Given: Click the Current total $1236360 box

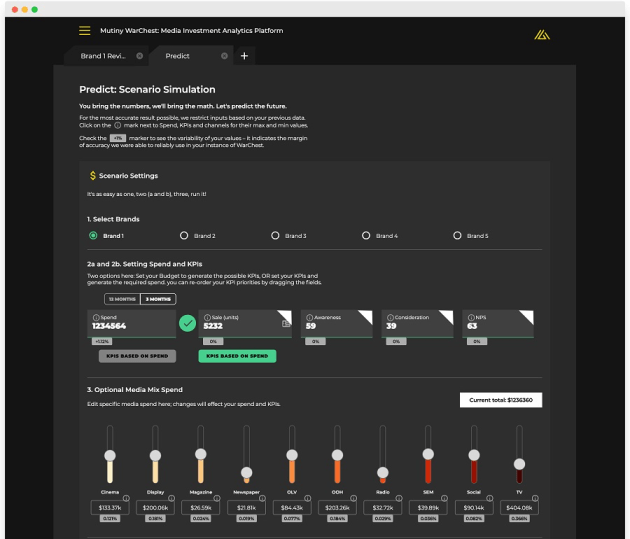Looking at the screenshot, I should coord(501,400).
